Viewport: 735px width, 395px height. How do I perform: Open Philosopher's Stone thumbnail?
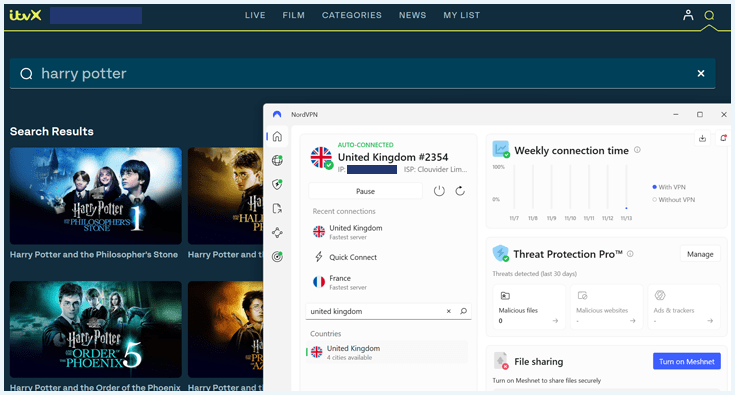(x=96, y=196)
